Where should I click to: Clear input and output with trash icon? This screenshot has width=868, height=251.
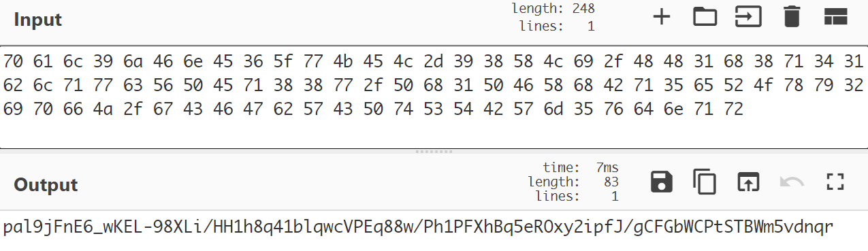pos(791,17)
